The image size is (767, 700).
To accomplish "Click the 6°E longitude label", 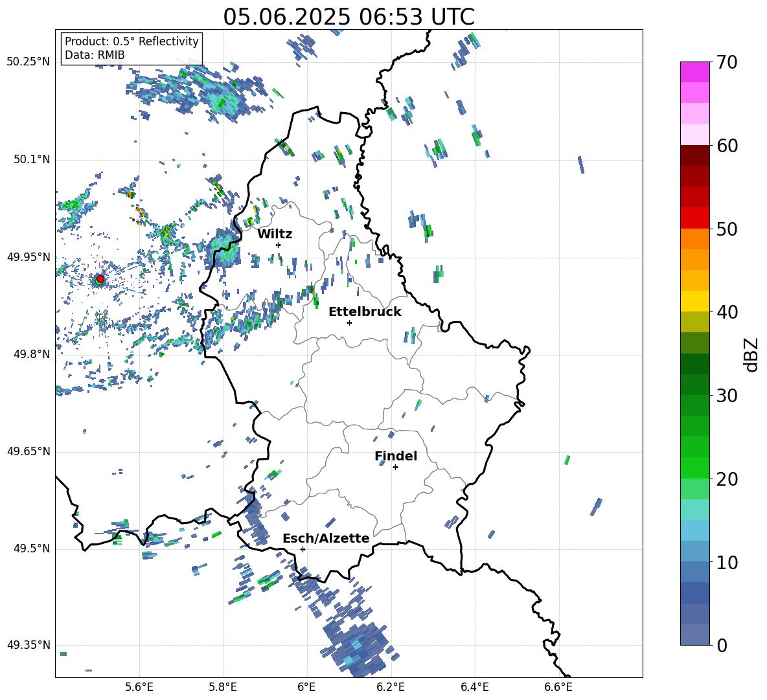I will [306, 687].
